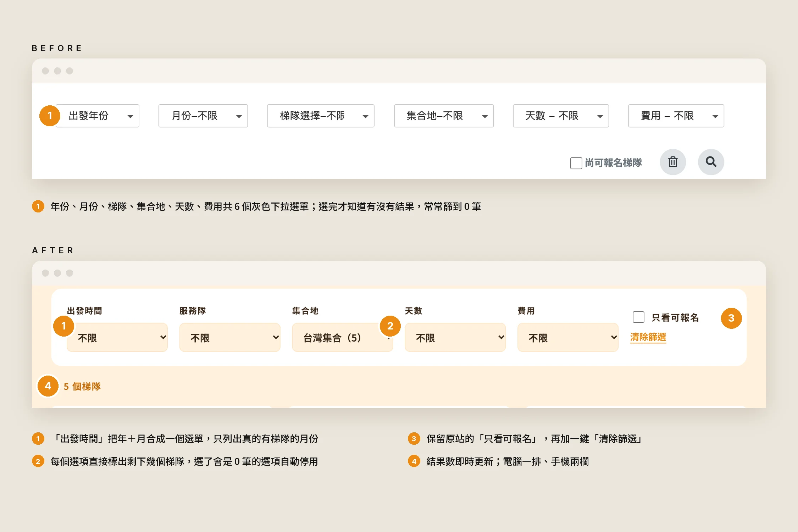
Task: Click the 5 個梯隊 result count text
Action: 82,386
